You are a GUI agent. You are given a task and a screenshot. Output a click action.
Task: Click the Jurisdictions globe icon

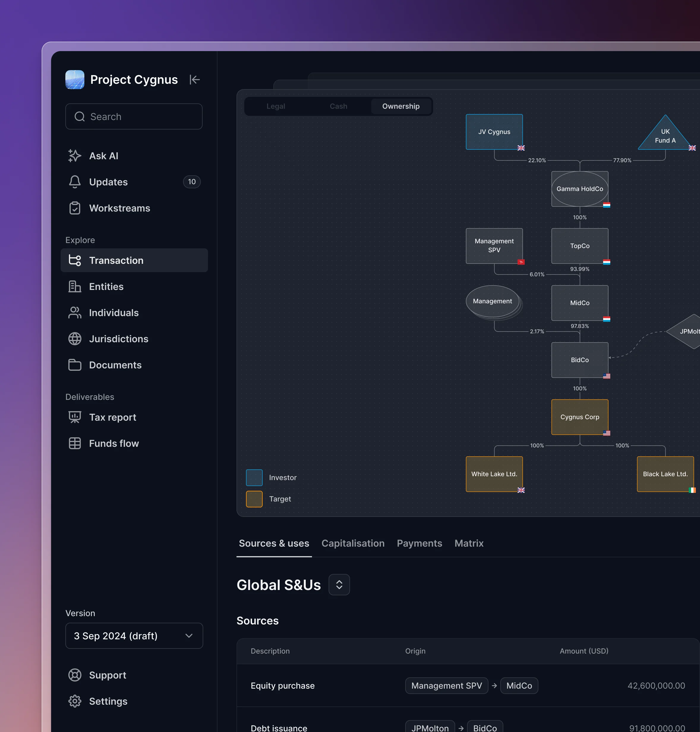pos(75,339)
